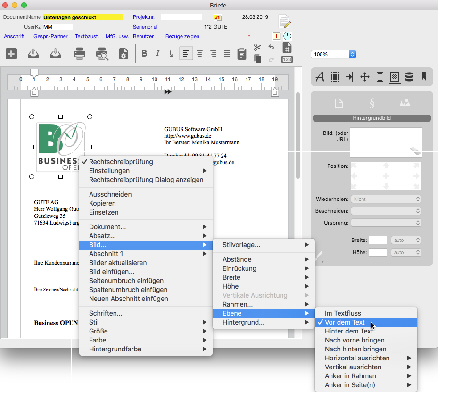This screenshot has width=453, height=399.
Task: Open the font panel with the A icon
Action: click(x=320, y=77)
